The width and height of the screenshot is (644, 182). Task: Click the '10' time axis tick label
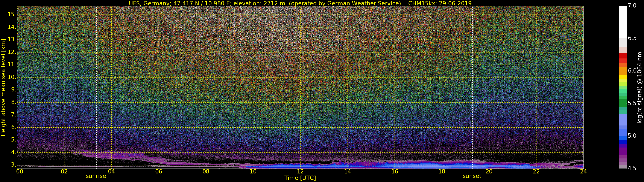click(253, 171)
